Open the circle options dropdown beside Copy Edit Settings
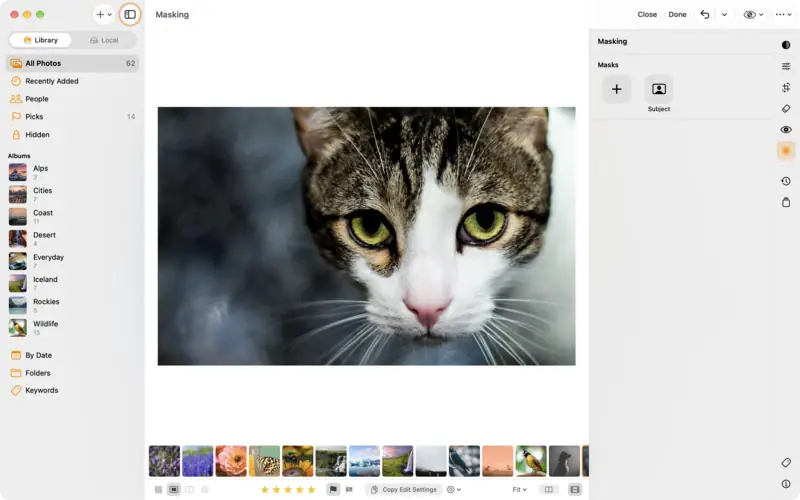800x500 pixels. tap(454, 490)
